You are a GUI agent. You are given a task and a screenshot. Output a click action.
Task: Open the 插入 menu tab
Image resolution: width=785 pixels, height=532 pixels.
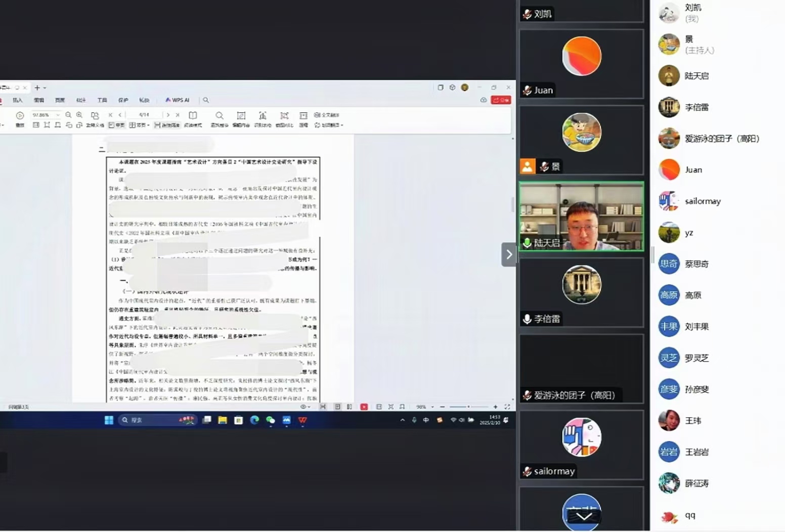pos(18,100)
